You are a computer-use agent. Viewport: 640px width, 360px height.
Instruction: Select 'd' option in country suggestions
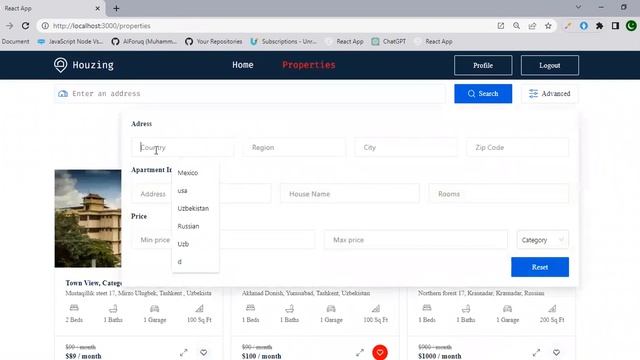click(x=196, y=262)
